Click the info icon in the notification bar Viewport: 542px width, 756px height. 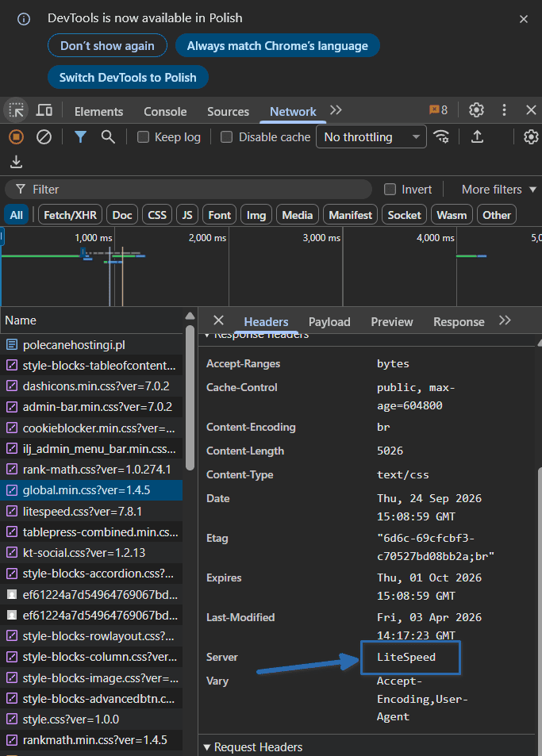(24, 19)
